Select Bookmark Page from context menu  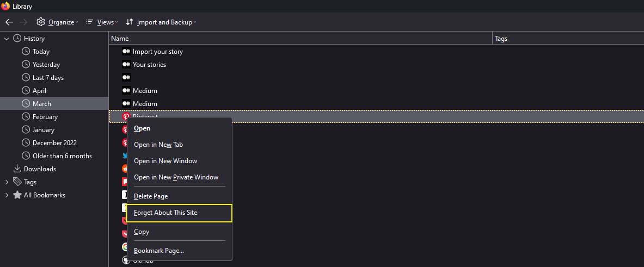point(159,251)
